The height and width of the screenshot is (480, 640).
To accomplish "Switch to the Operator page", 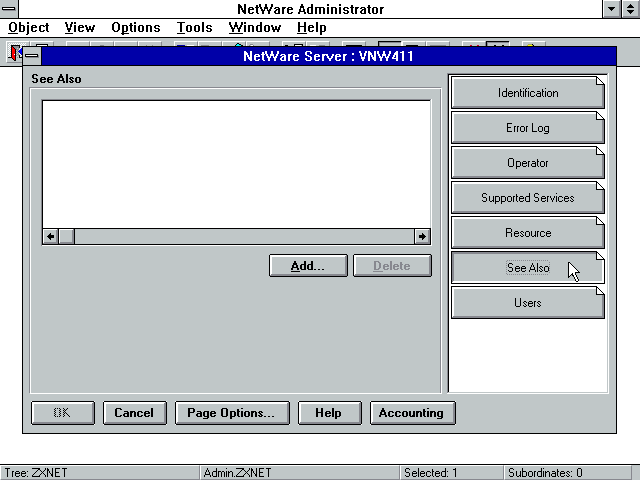I will click(x=527, y=163).
